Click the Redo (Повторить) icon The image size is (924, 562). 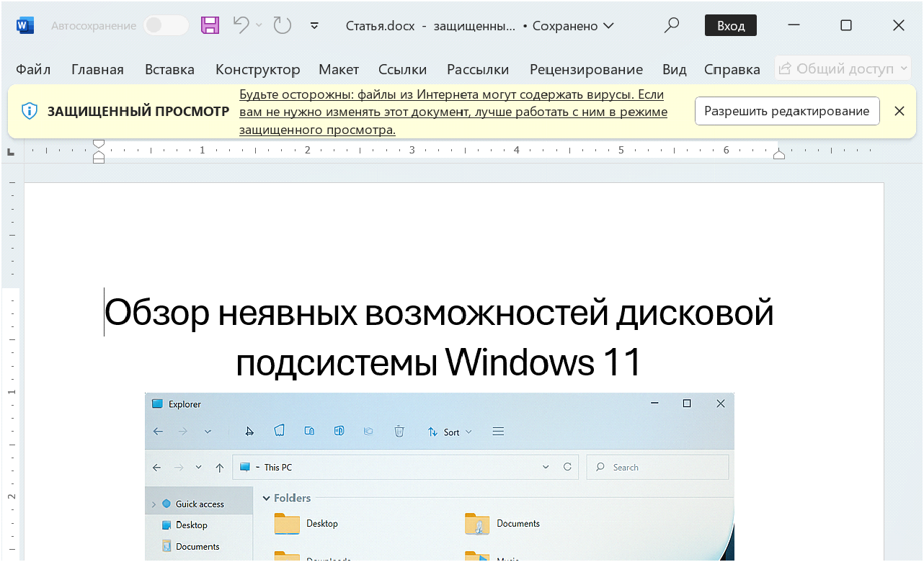[281, 24]
